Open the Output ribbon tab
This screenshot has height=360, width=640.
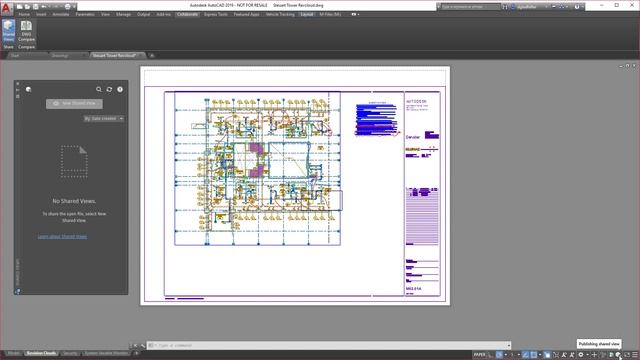coord(143,14)
